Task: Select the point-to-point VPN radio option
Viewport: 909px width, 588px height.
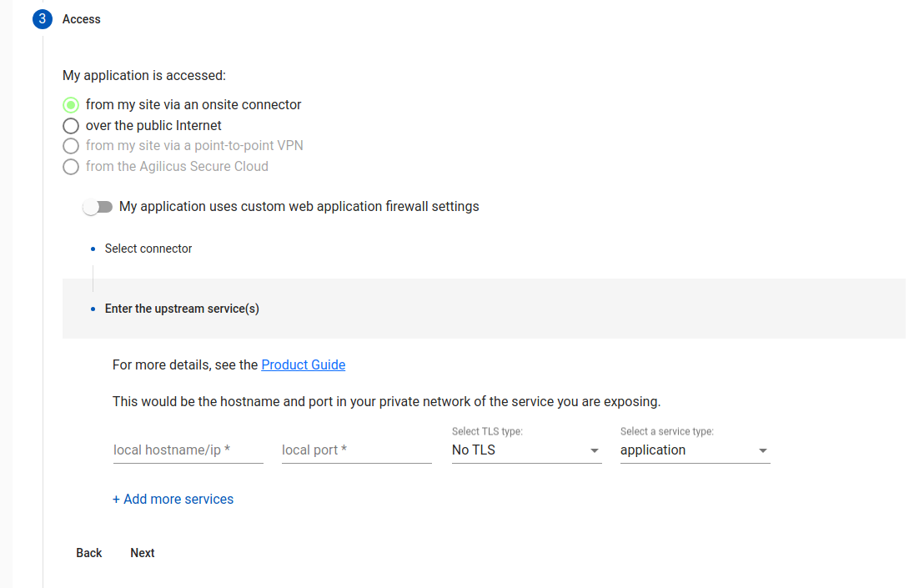Action: point(71,146)
